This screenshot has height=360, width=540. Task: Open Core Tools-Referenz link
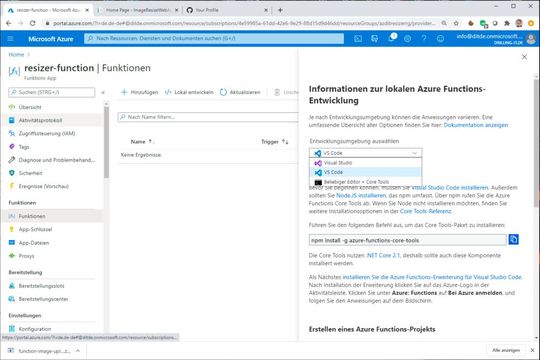point(425,211)
